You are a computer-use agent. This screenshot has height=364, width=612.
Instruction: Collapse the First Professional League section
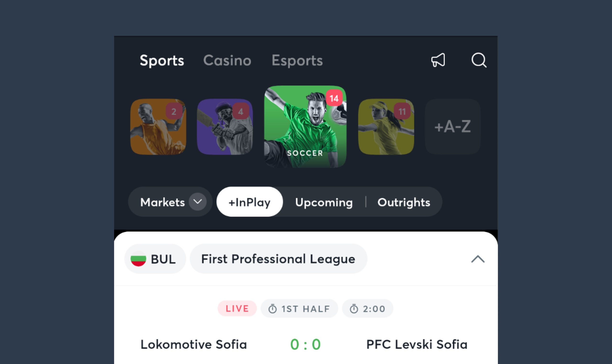(x=478, y=259)
